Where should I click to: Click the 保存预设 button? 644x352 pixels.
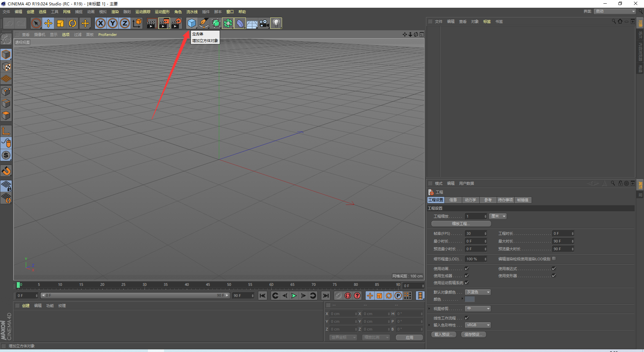[x=474, y=335]
